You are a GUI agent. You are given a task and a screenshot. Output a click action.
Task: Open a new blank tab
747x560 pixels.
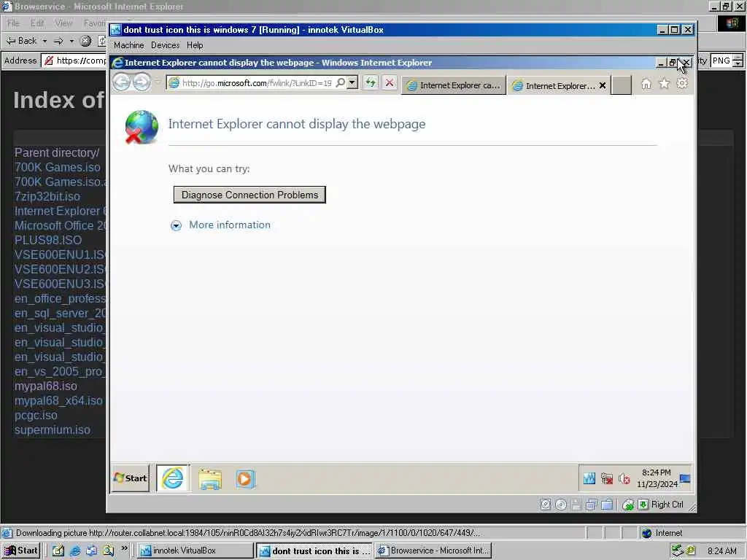click(x=622, y=86)
